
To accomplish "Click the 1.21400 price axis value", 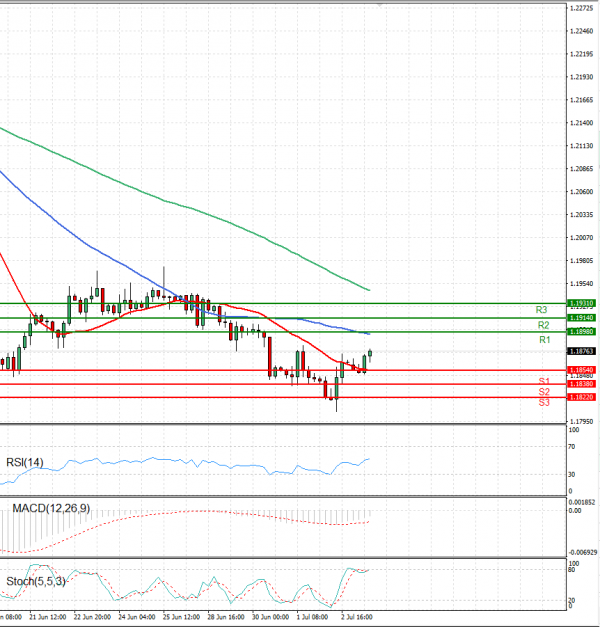I will click(x=582, y=123).
